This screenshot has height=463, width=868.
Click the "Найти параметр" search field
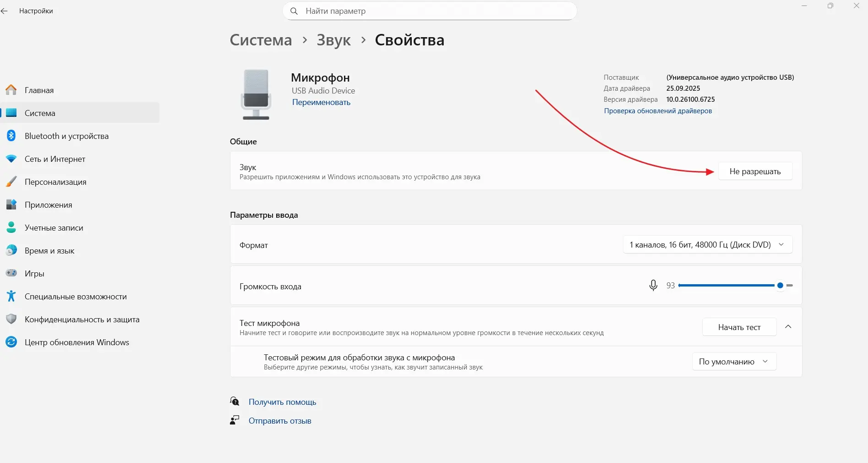tap(430, 11)
